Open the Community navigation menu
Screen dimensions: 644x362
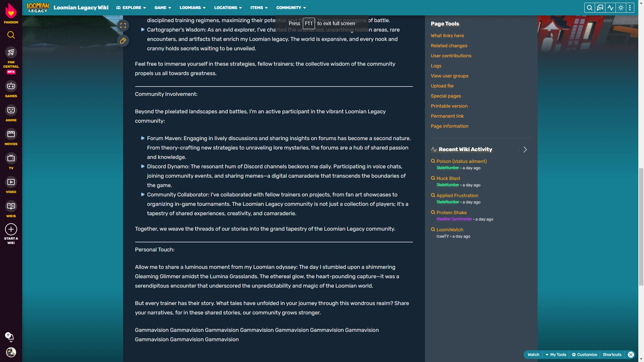(x=291, y=8)
